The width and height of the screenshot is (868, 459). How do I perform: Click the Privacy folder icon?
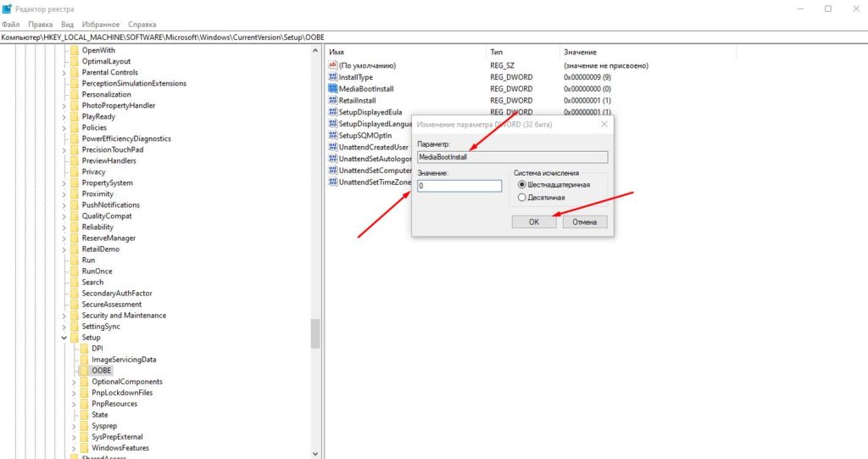pyautogui.click(x=75, y=172)
